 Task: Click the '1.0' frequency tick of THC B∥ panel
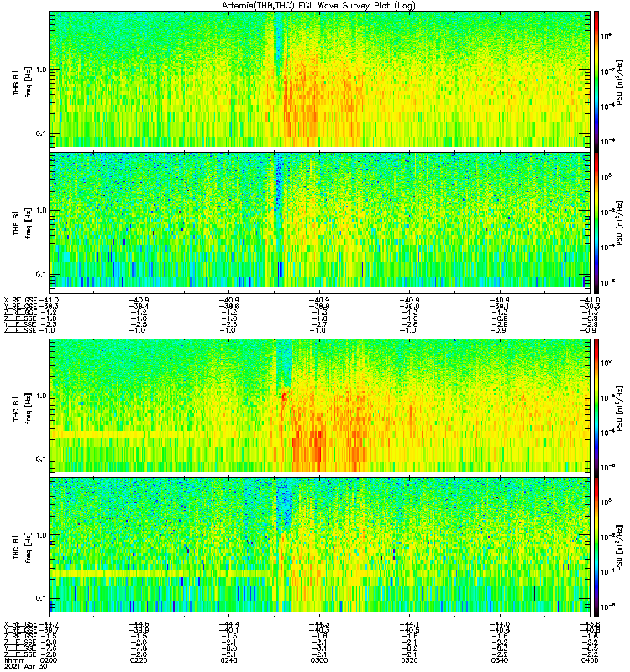[x=41, y=535]
